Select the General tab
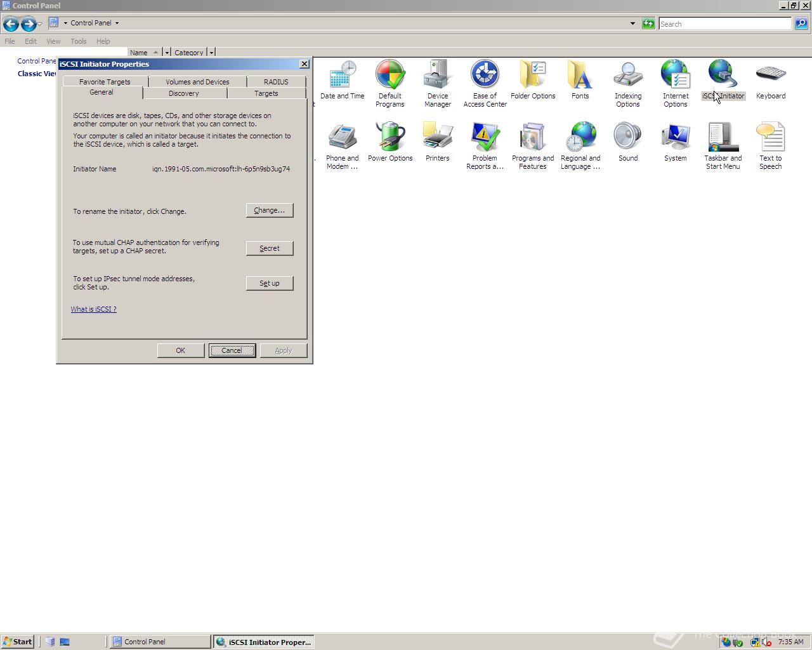This screenshot has height=650, width=812. click(101, 93)
